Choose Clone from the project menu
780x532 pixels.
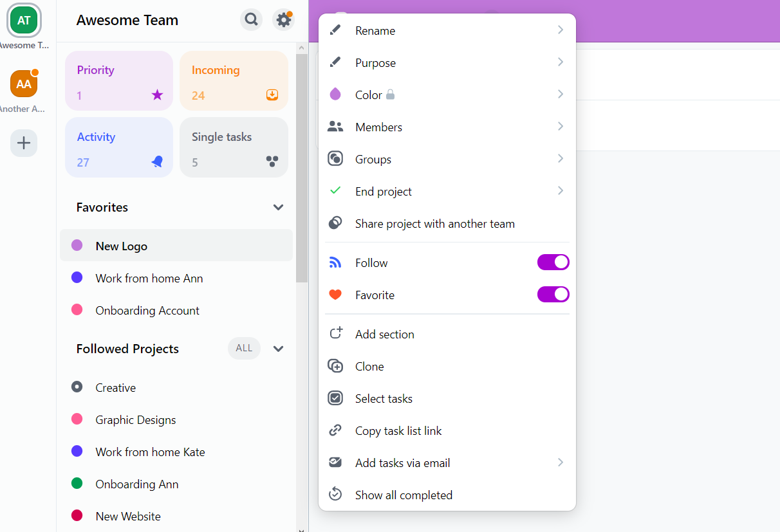[x=447, y=366]
